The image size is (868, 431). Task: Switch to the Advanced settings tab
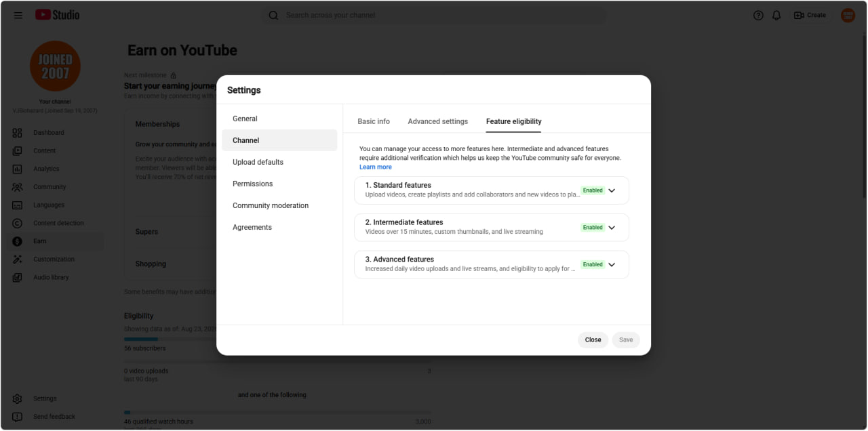438,121
